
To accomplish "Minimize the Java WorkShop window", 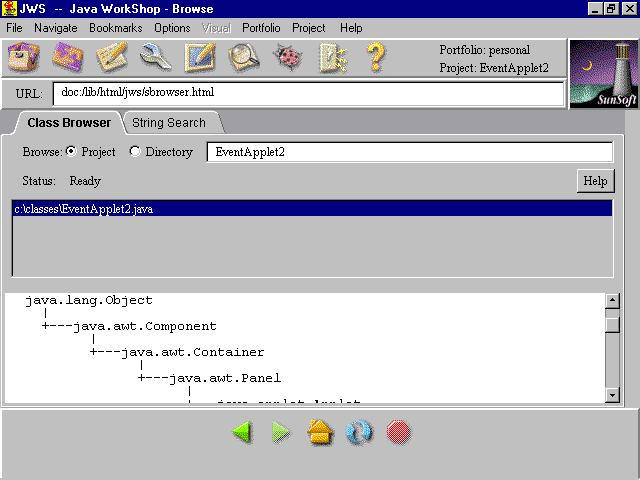I will 595,9.
